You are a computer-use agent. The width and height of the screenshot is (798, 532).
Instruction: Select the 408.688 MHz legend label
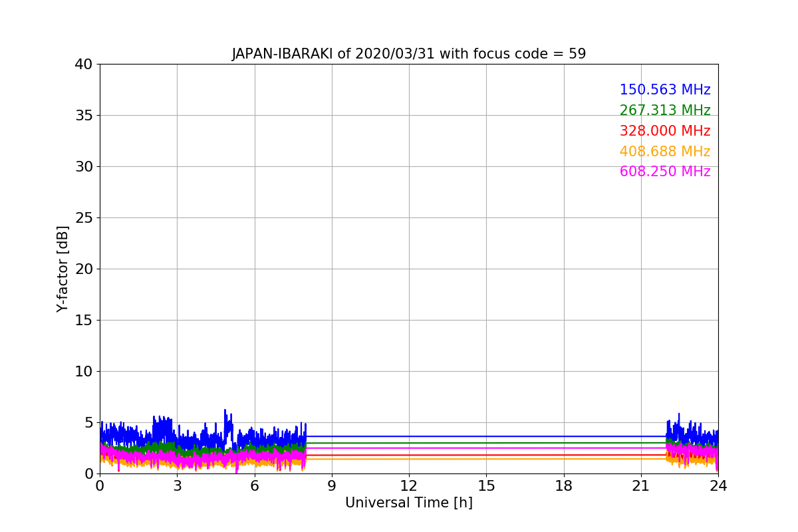(665, 152)
